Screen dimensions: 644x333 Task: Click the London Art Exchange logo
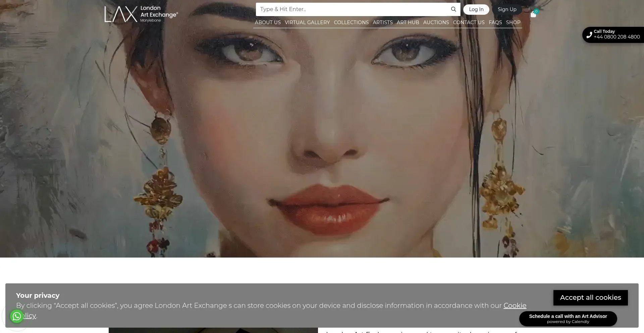[141, 14]
